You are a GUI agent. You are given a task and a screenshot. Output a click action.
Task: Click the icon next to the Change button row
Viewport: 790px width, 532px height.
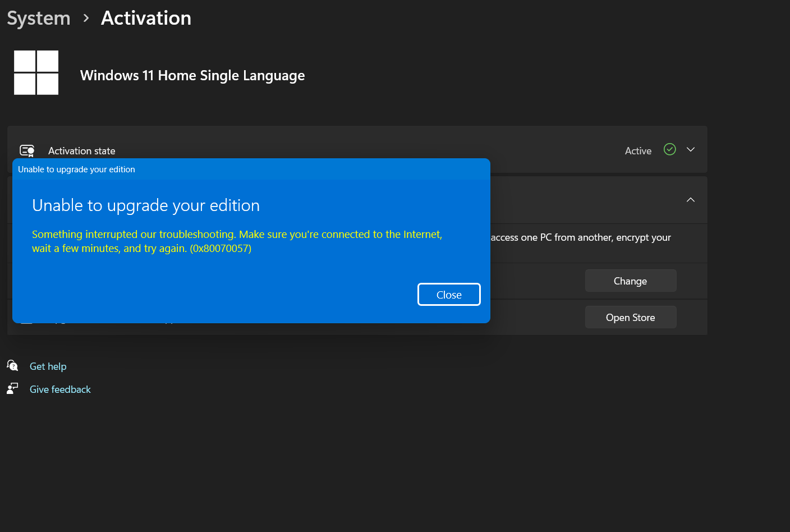pyautogui.click(x=26, y=281)
